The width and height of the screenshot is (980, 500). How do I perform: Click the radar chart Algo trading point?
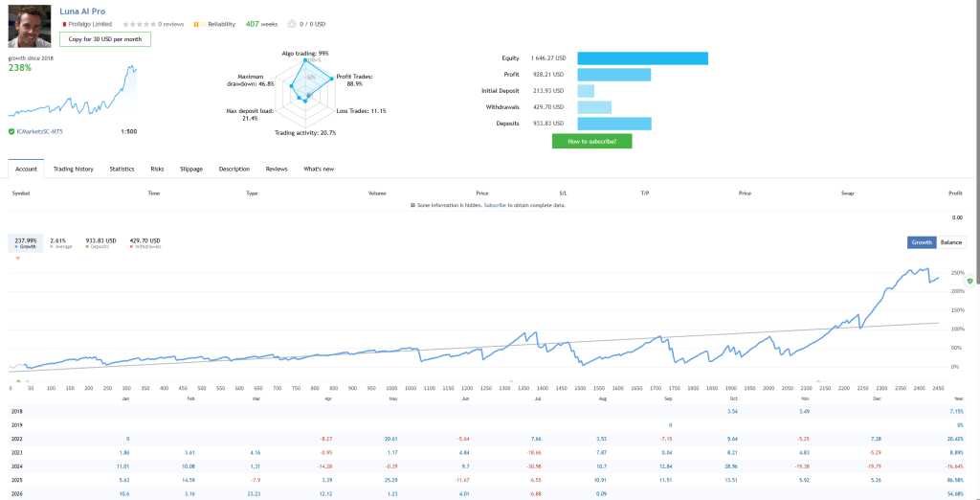[x=305, y=60]
